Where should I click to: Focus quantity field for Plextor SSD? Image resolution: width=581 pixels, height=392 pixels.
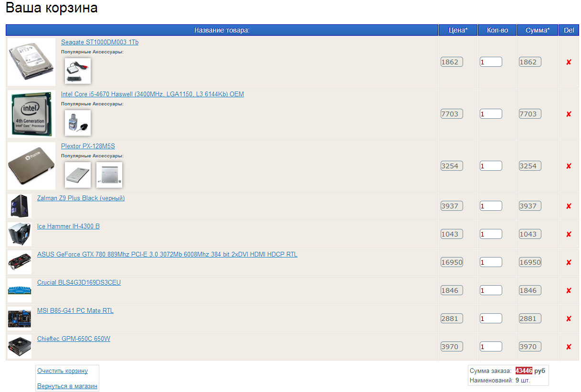pyautogui.click(x=491, y=166)
